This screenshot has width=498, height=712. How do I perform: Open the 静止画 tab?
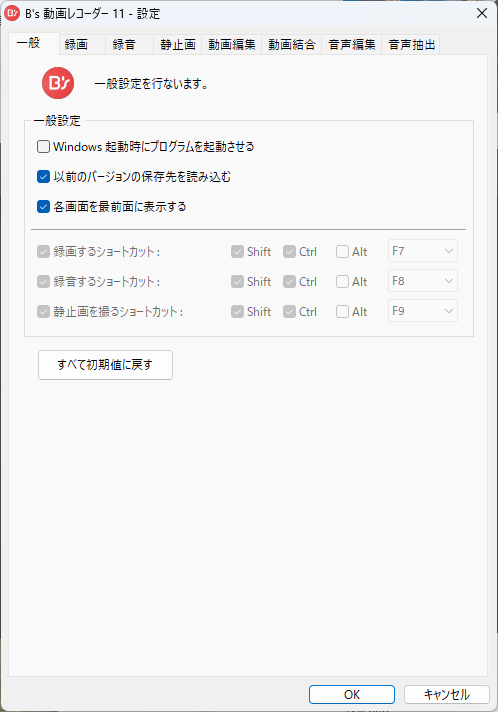178,44
